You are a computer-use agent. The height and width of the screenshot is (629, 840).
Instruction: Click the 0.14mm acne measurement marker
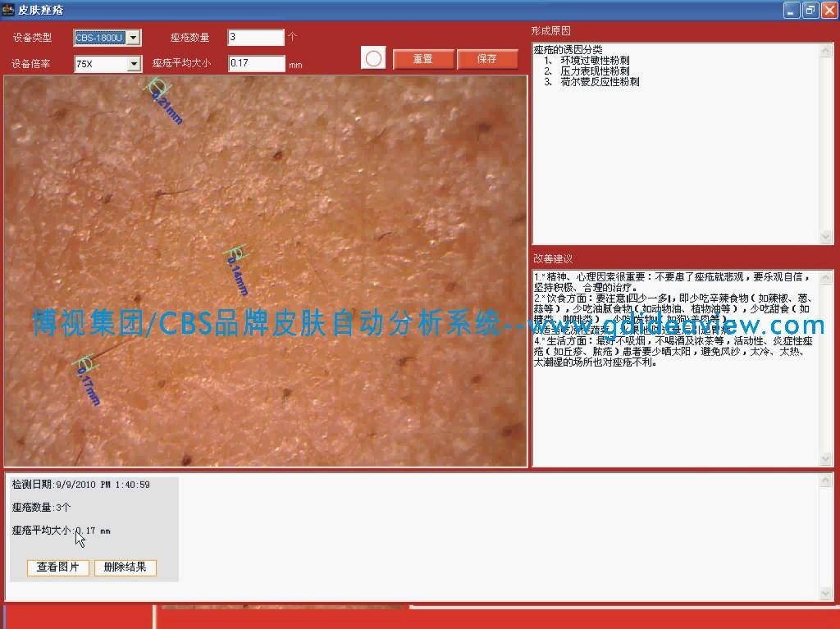pos(235,253)
